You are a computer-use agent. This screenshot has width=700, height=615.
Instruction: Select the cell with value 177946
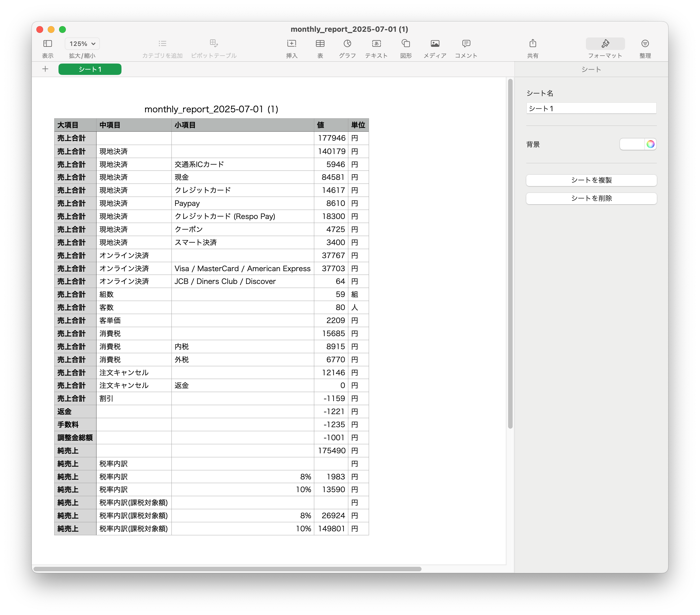331,138
